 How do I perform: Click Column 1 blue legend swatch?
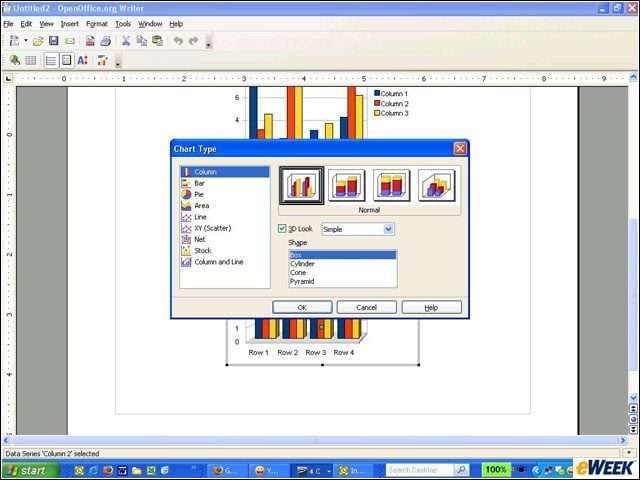[x=377, y=93]
